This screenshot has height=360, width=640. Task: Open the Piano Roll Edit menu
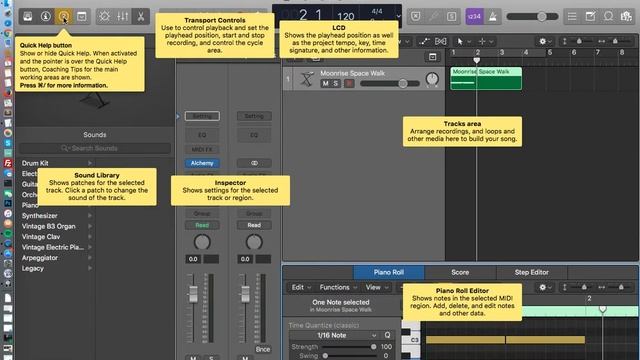[x=301, y=287]
